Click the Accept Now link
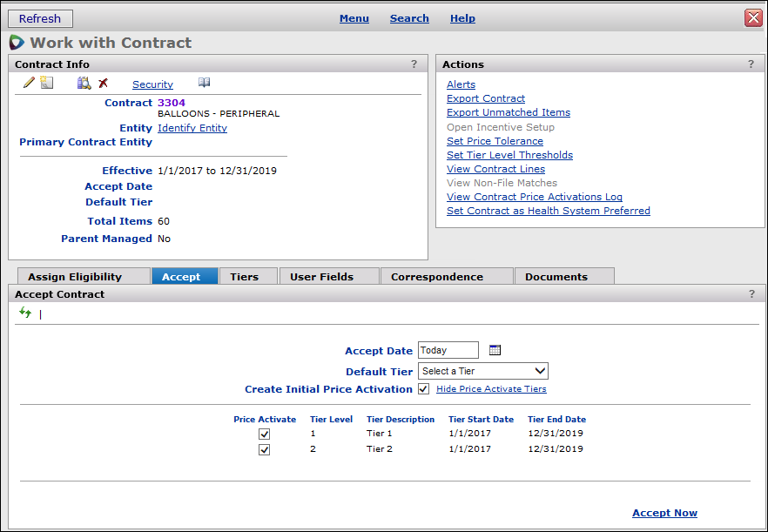 pyautogui.click(x=664, y=513)
